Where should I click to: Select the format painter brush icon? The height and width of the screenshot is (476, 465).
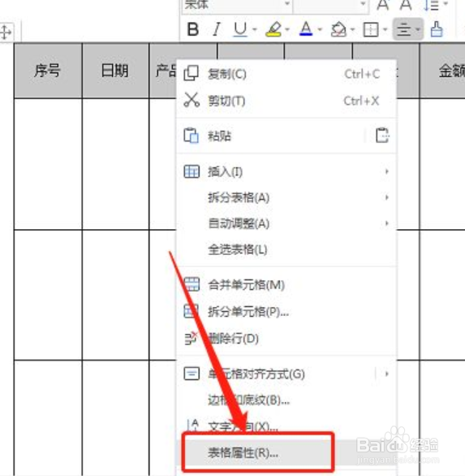[x=437, y=30]
